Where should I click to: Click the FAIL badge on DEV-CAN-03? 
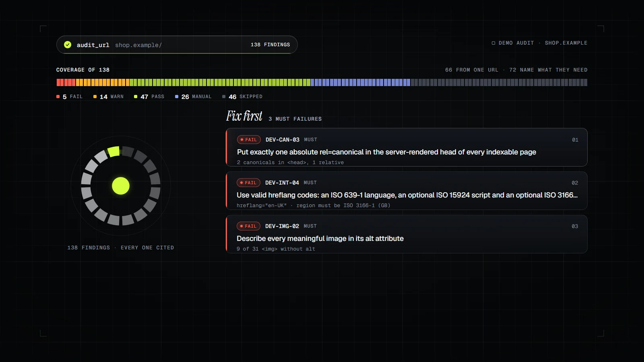(x=249, y=140)
